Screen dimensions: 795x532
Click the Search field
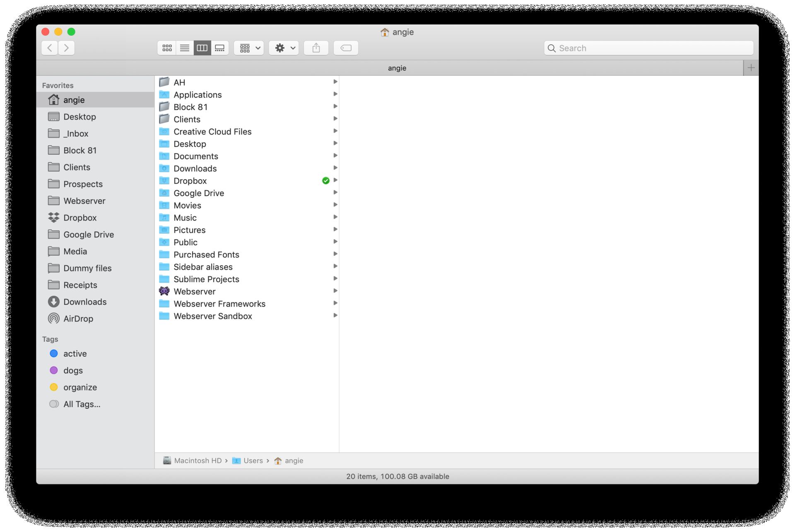pos(648,48)
